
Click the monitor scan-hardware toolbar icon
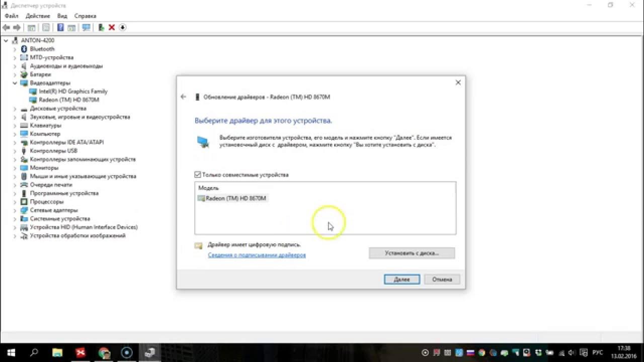(x=86, y=28)
